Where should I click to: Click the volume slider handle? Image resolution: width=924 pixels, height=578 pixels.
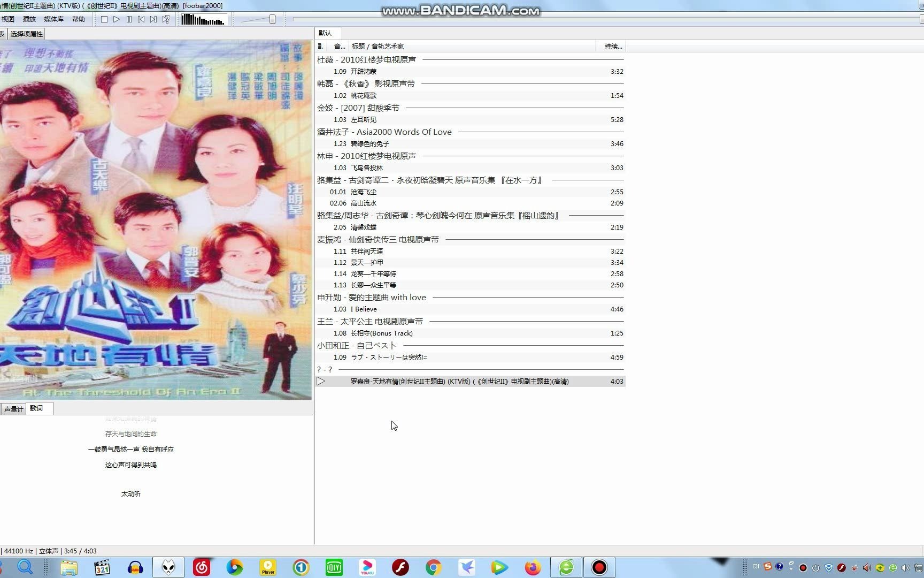tap(272, 19)
